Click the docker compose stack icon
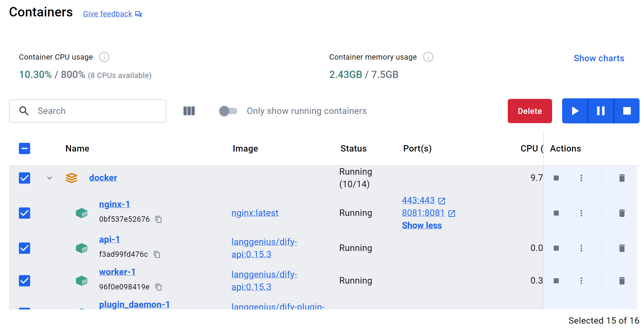The image size is (644, 332). [x=72, y=178]
